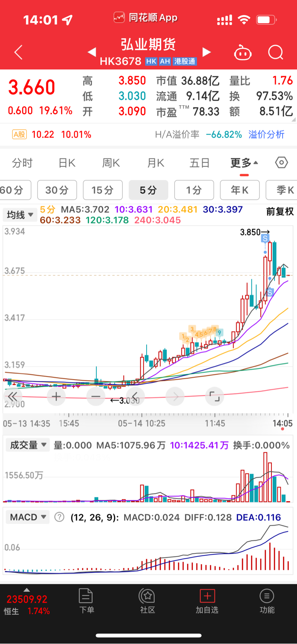Image resolution: width=297 pixels, height=644 pixels.
Task: Switch to 分时 tab
Action: [x=22, y=163]
